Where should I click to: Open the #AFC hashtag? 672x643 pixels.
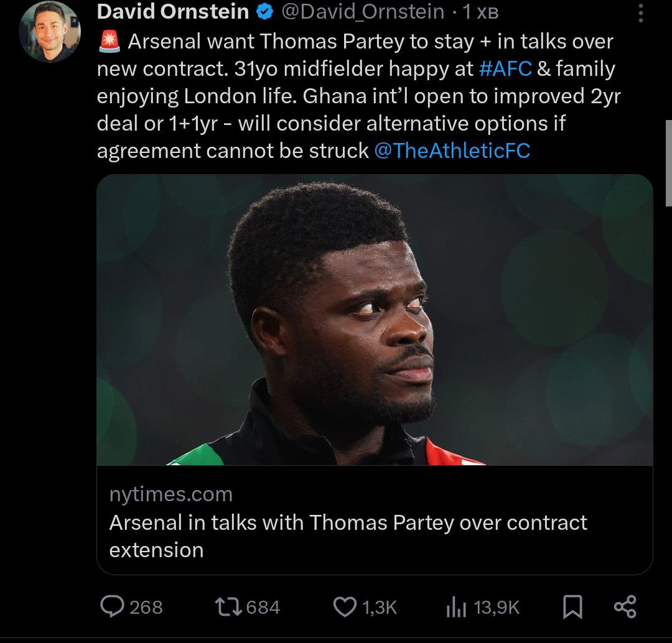coord(506,68)
